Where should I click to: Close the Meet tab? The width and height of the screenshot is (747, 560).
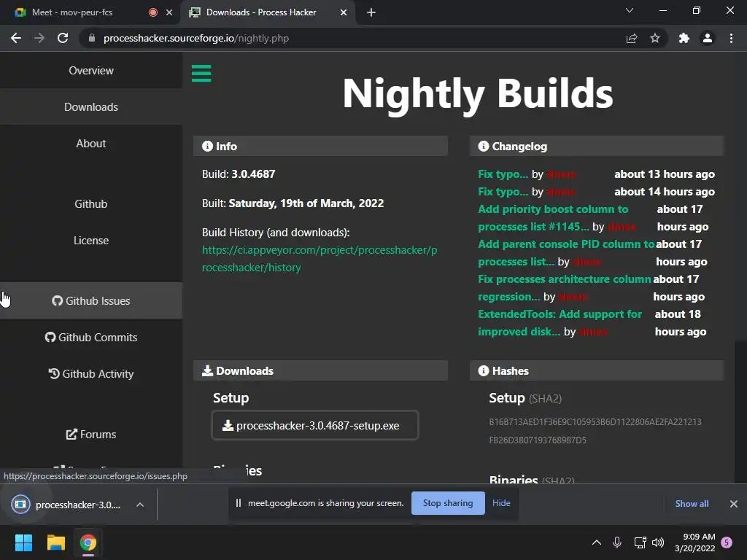click(x=169, y=12)
